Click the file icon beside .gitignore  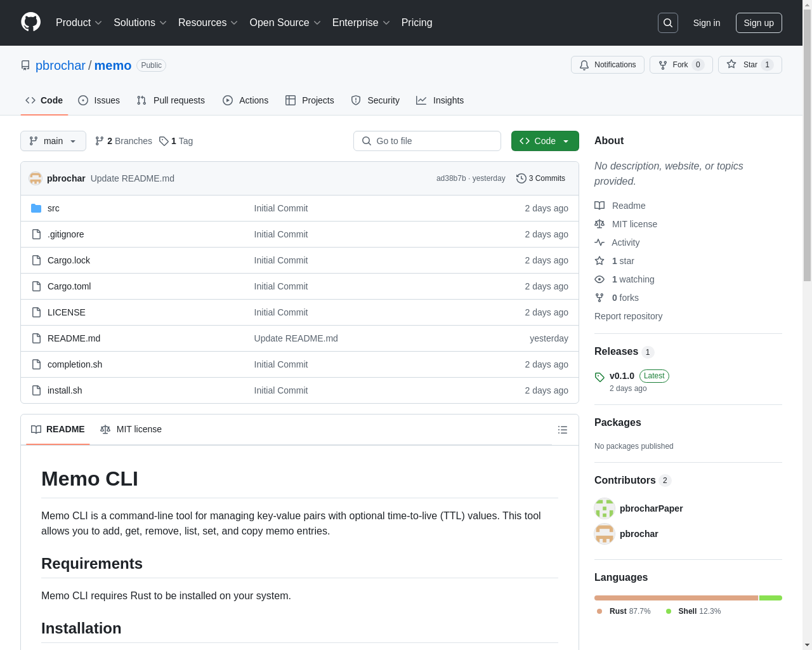click(36, 234)
